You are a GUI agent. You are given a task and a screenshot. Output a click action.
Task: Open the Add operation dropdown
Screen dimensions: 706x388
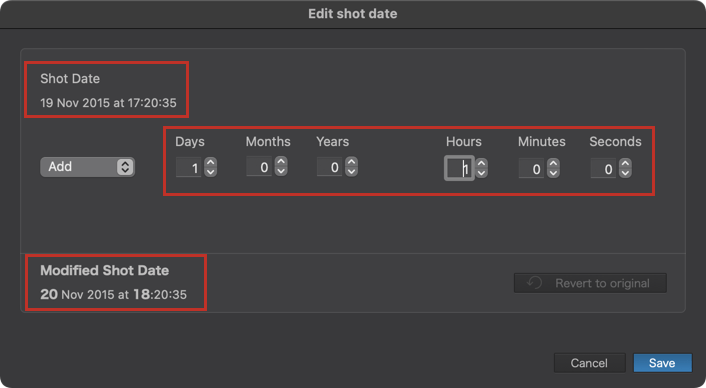click(x=87, y=167)
